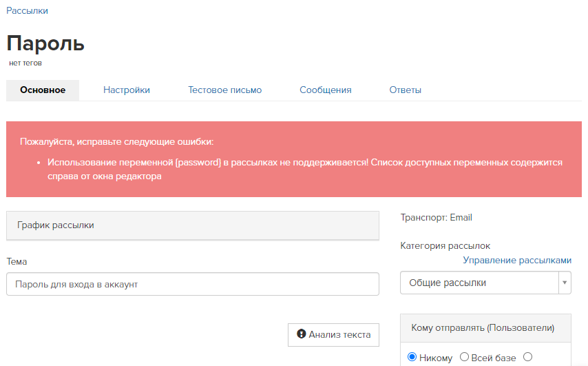588x366 pixels.
Task: Click the exclamation icon in Анализ текста
Action: tap(301, 334)
